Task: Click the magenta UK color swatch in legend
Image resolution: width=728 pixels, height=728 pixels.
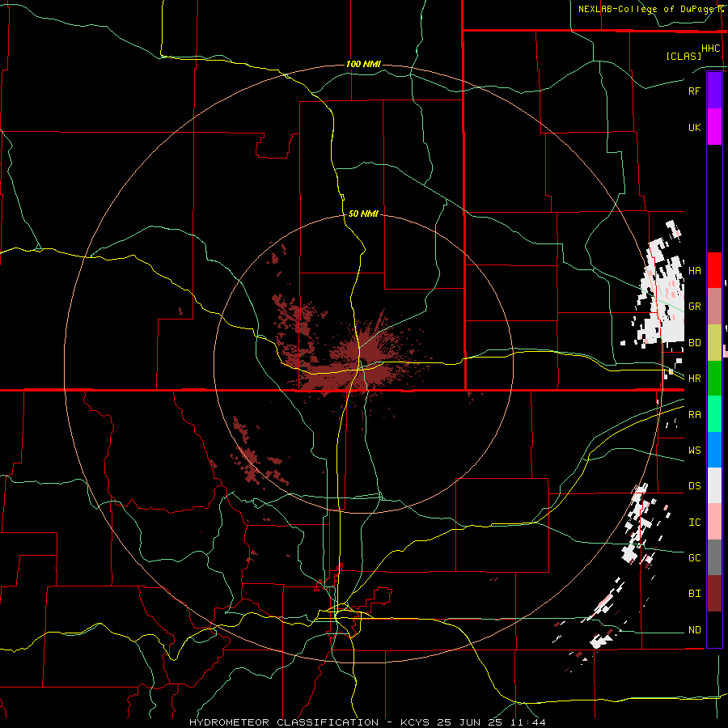Action: pos(714,127)
